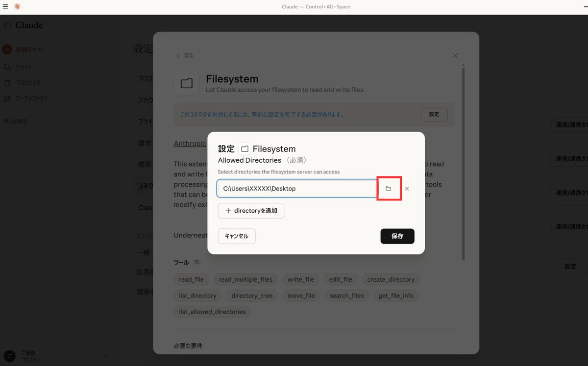Click the Allowed Directories path field
This screenshot has width=588, height=366.
click(297, 188)
